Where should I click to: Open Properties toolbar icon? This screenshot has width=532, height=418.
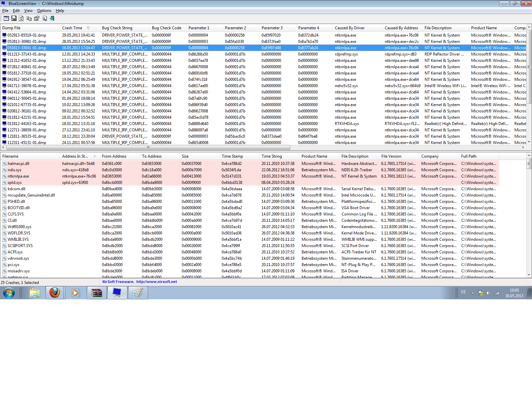(x=37, y=19)
